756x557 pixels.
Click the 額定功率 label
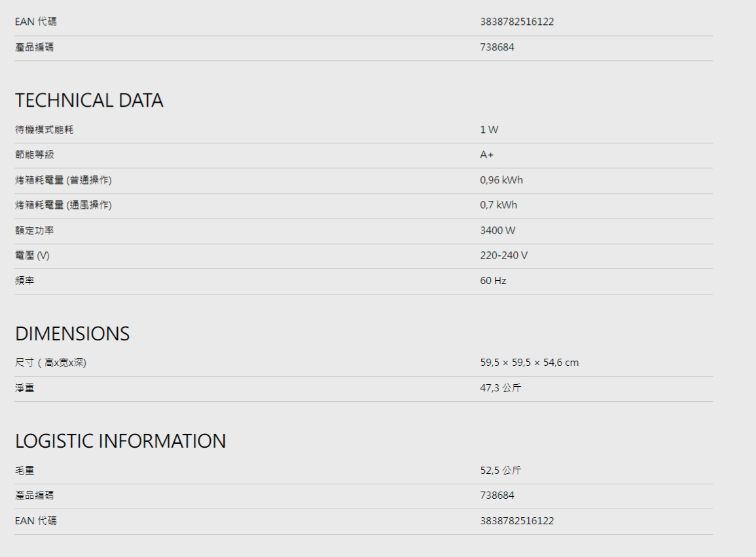tap(34, 230)
